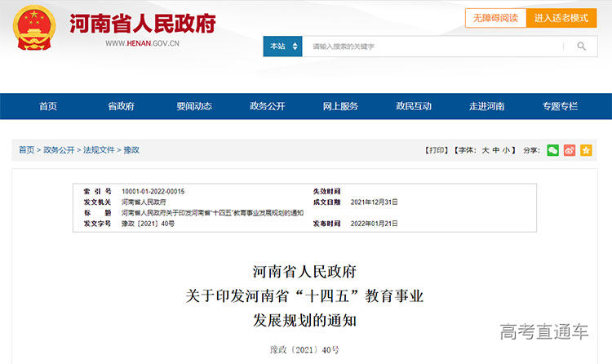
Task: Open the 首页 navigation tab
Action: click(48, 106)
